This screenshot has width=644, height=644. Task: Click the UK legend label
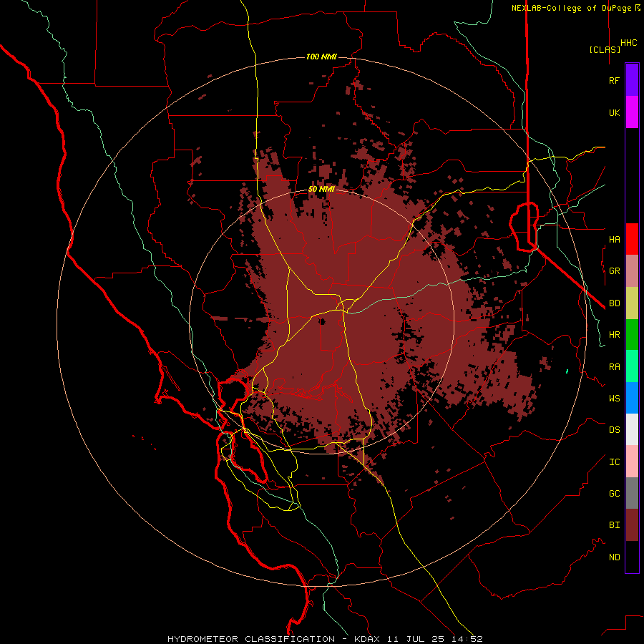[614, 112]
